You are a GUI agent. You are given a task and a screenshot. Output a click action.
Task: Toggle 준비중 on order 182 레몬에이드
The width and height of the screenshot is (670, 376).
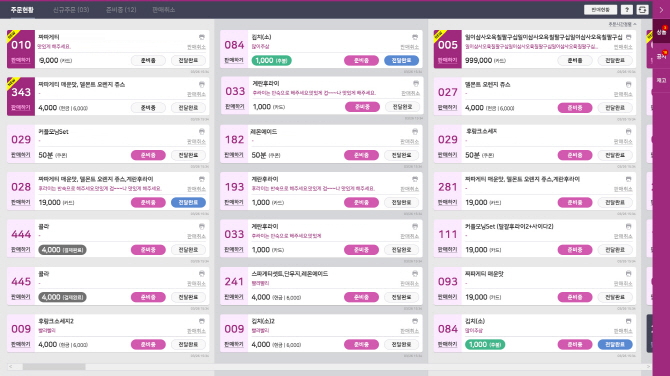click(x=361, y=155)
